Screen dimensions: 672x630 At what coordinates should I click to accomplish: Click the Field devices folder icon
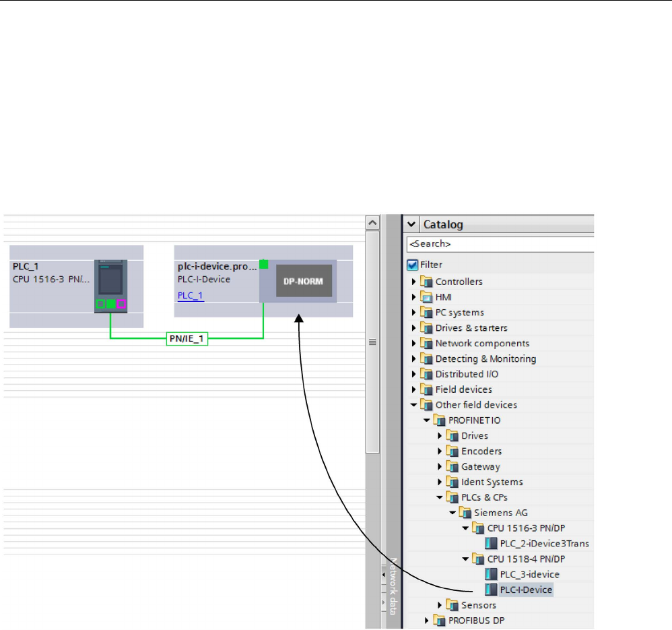click(x=426, y=390)
